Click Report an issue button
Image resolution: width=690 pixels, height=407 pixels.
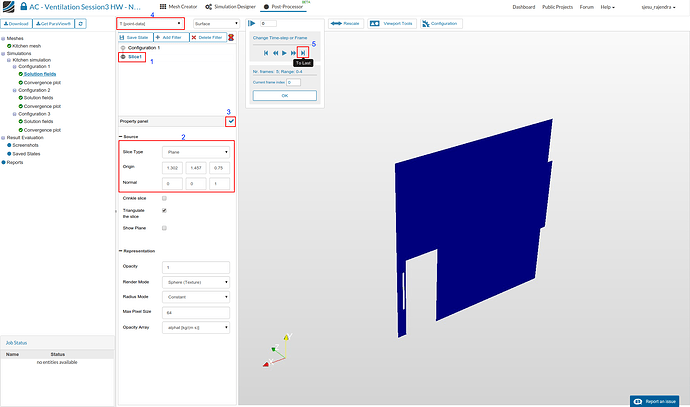[x=655, y=401]
